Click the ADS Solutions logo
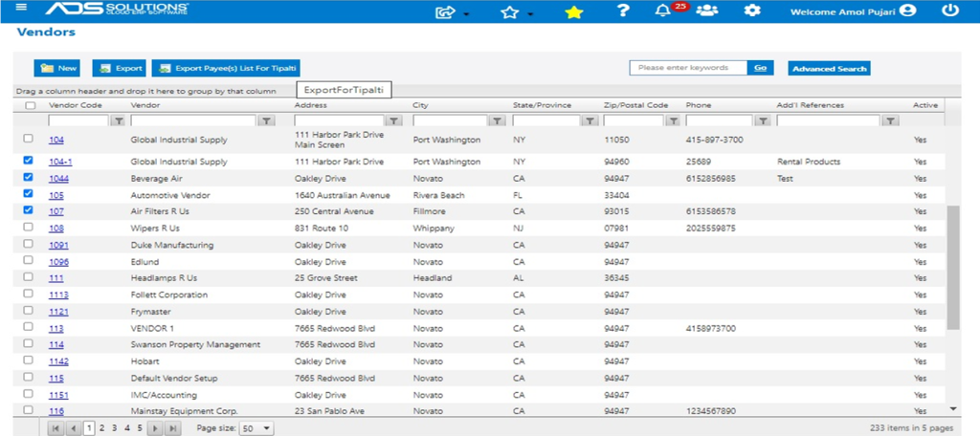This screenshot has width=980, height=436. 117,10
